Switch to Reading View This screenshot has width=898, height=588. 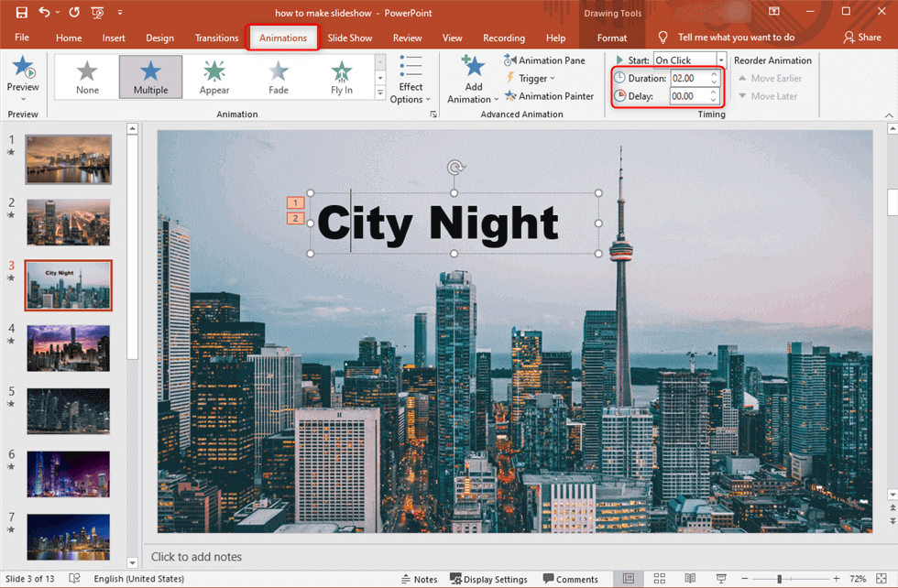(x=690, y=579)
